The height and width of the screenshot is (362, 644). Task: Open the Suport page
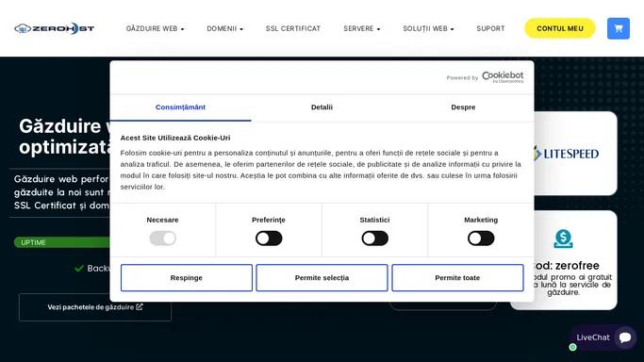click(490, 28)
